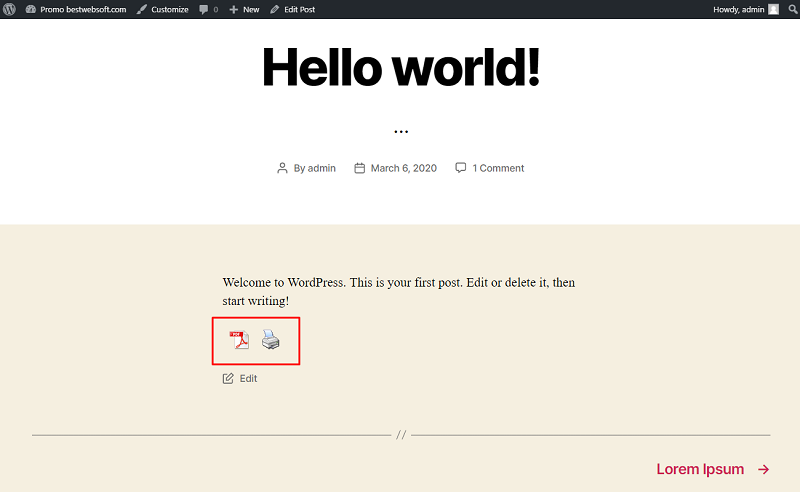Open the Howdy, admin account menu
Screen dimensions: 800x492
pos(745,9)
